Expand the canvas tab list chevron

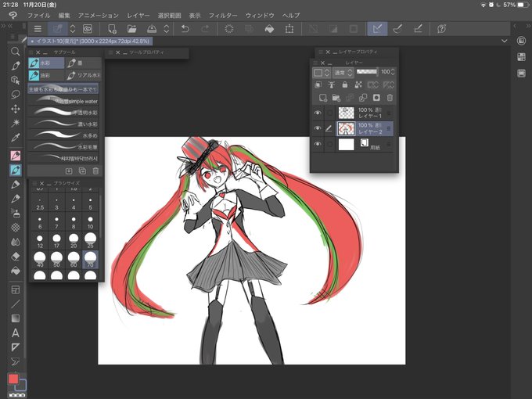coord(505,41)
